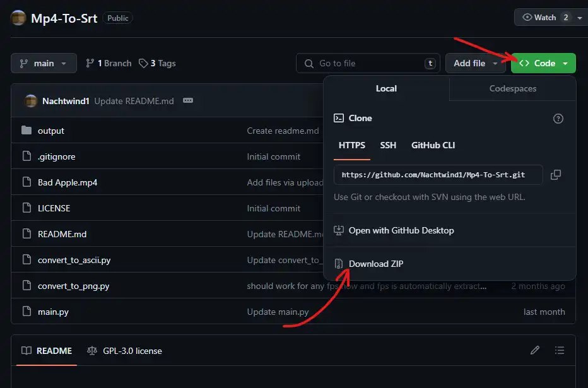
Task: Click 'last month' timestamp for main.py
Action: pyautogui.click(x=544, y=312)
